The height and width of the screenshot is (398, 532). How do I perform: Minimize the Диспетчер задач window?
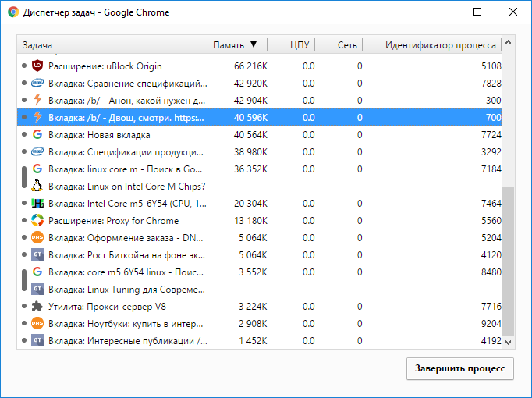click(x=442, y=12)
